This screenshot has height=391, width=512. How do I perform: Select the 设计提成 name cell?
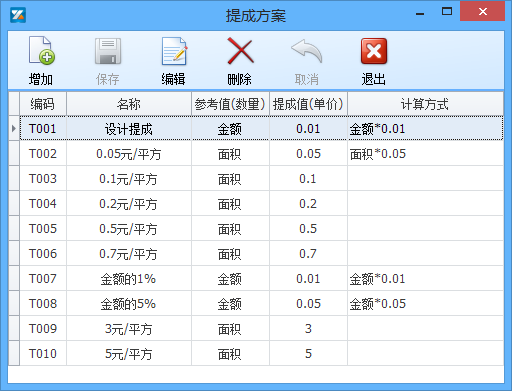click(129, 128)
